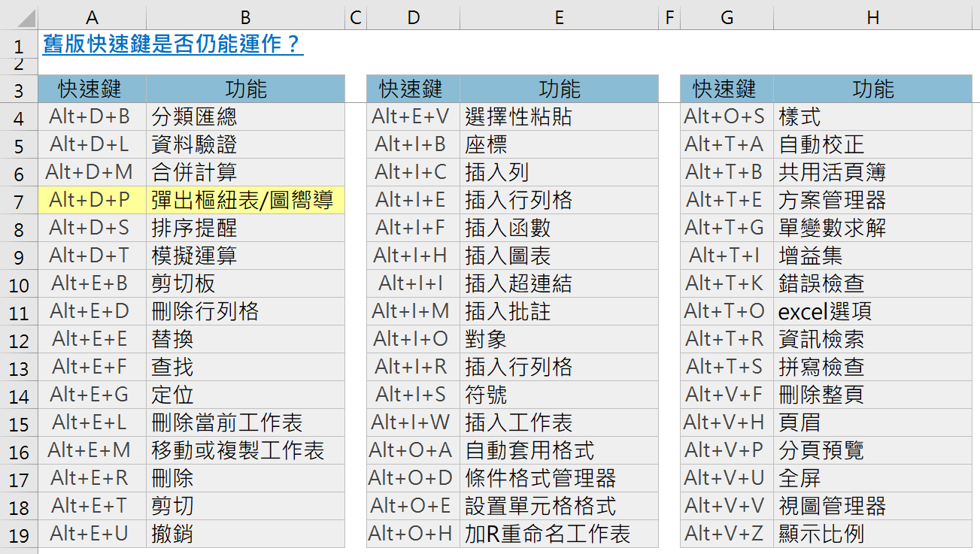Click the Alt+V+Z cell

pyautogui.click(x=727, y=534)
